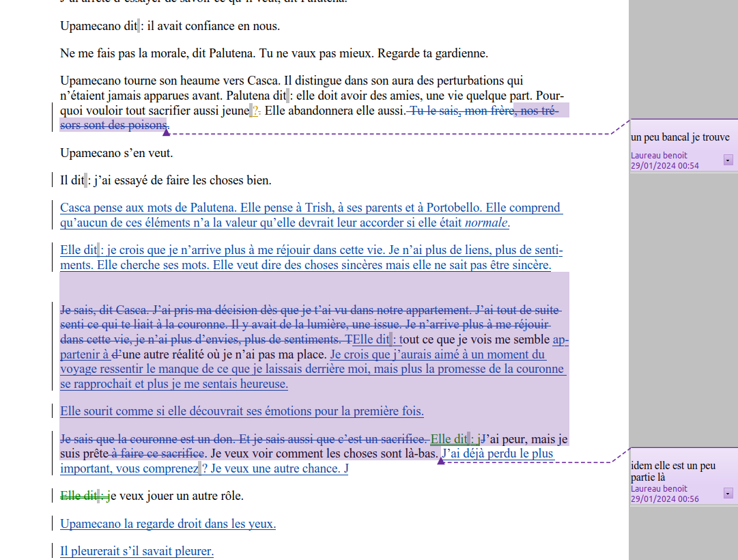Viewport: 738px width, 560px height.
Task: Open the menu arrow on 'idem elle est' comment
Action: point(728,493)
